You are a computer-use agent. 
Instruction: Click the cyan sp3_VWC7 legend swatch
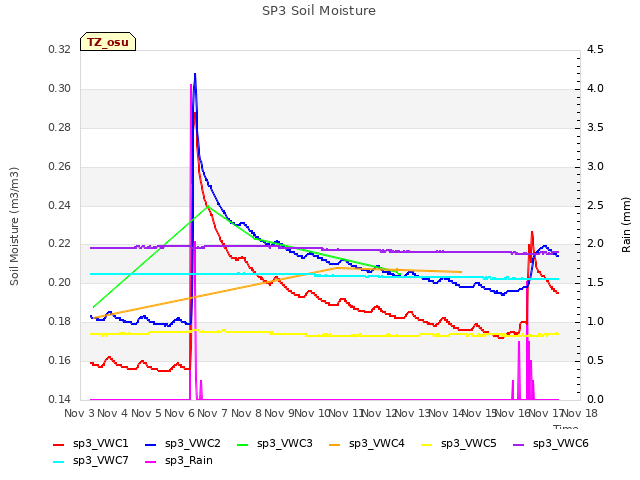[x=59, y=462]
